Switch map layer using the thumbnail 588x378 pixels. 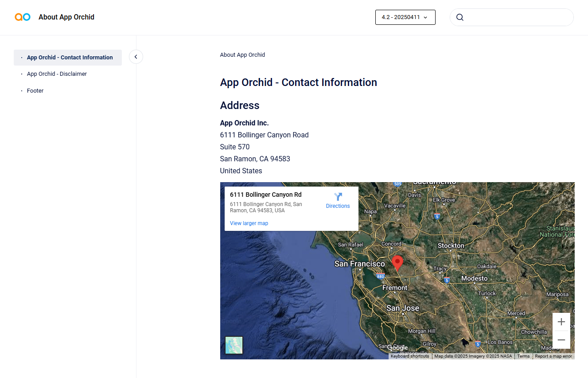(x=234, y=345)
